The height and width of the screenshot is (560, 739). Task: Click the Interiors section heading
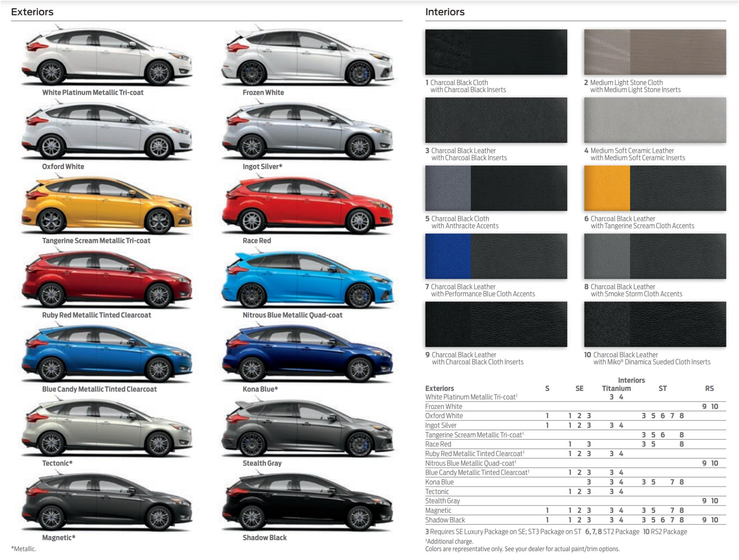(x=445, y=12)
